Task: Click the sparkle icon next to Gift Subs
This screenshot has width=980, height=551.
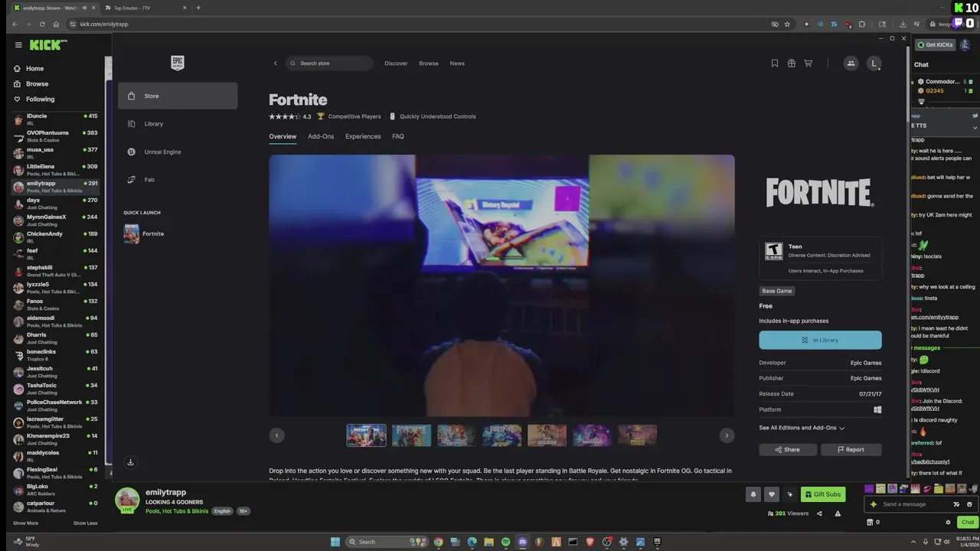Action: (x=790, y=494)
